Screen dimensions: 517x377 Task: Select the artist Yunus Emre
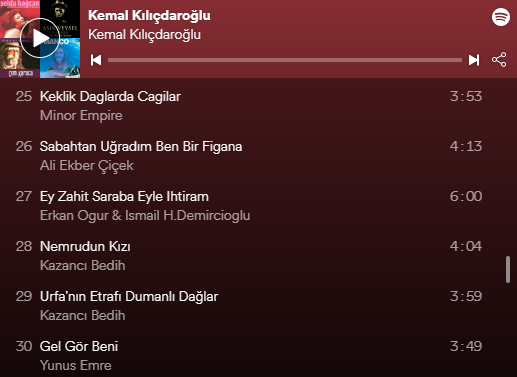[76, 365]
